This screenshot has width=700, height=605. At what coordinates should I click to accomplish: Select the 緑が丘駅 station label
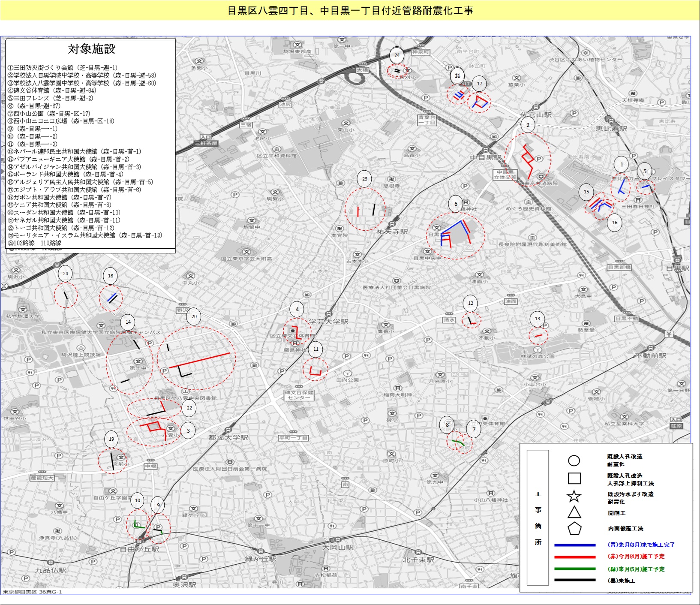point(261,559)
